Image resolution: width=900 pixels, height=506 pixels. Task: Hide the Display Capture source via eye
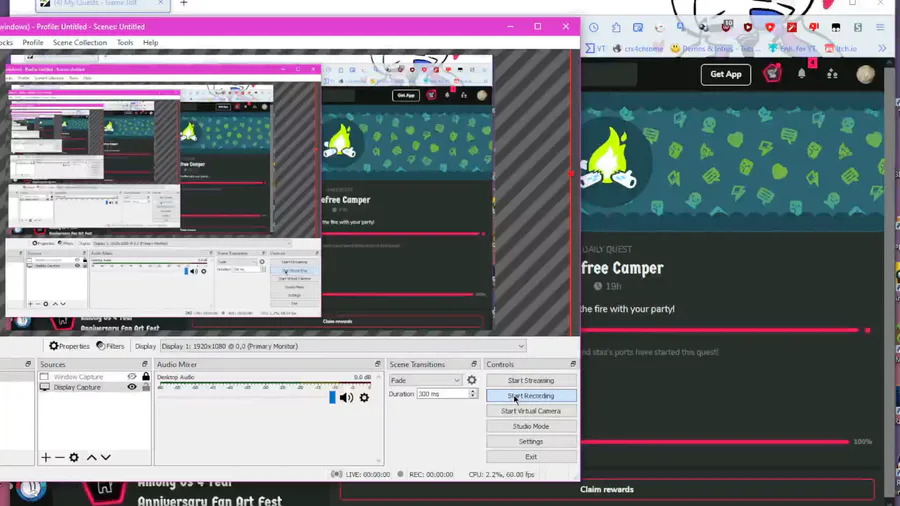pyautogui.click(x=132, y=387)
